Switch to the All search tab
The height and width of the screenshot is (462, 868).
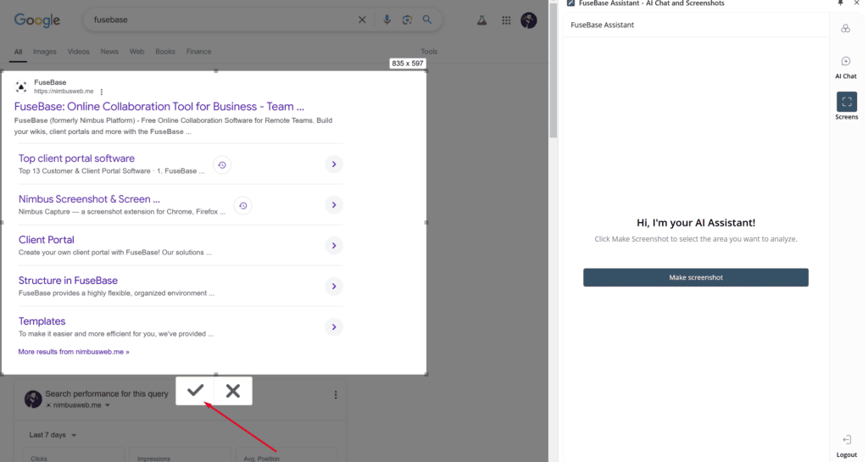pyautogui.click(x=18, y=52)
